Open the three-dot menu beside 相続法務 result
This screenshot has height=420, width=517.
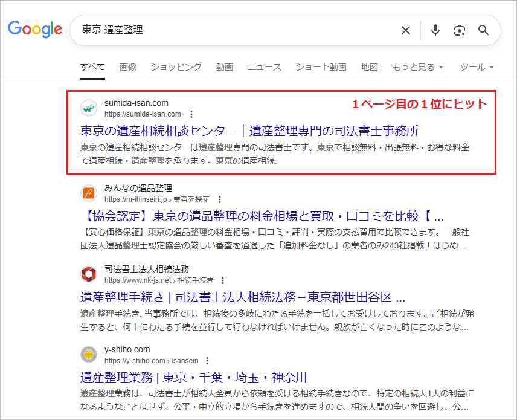223,281
